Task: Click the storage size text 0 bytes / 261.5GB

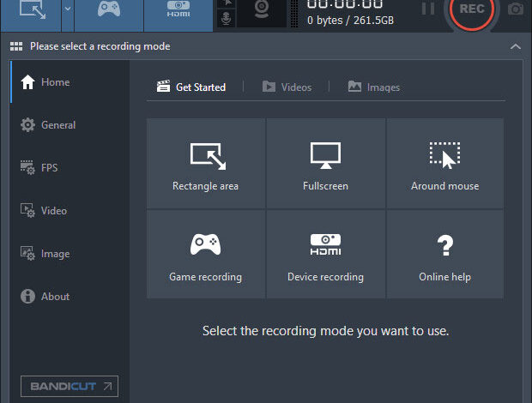Action: [350, 21]
